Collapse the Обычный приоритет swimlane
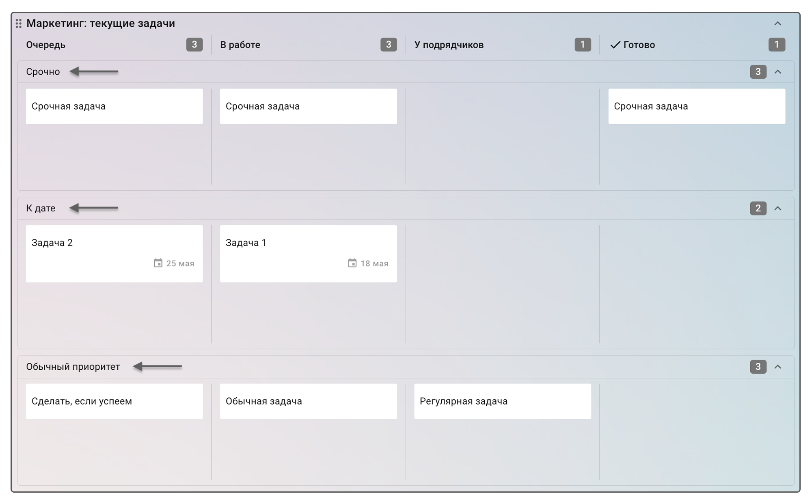The width and height of the screenshot is (812, 504). point(777,367)
